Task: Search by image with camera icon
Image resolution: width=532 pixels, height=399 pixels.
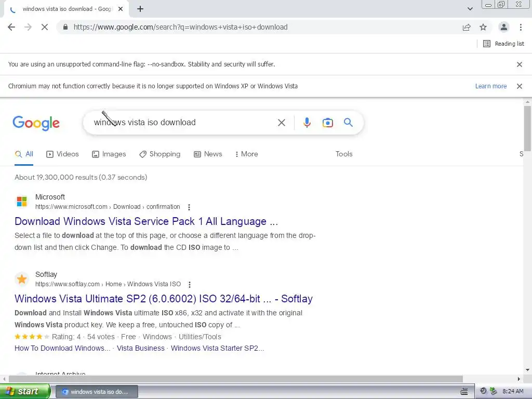Action: click(x=327, y=123)
